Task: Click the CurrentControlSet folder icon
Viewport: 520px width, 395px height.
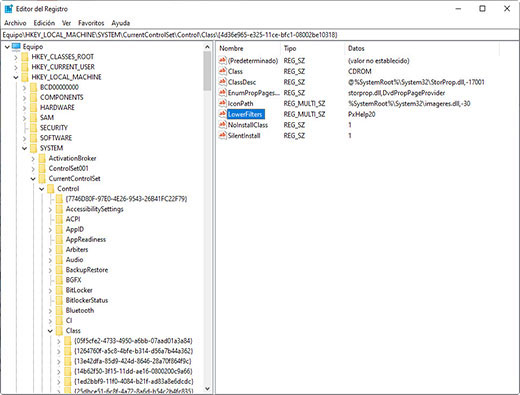Action: tap(42, 179)
